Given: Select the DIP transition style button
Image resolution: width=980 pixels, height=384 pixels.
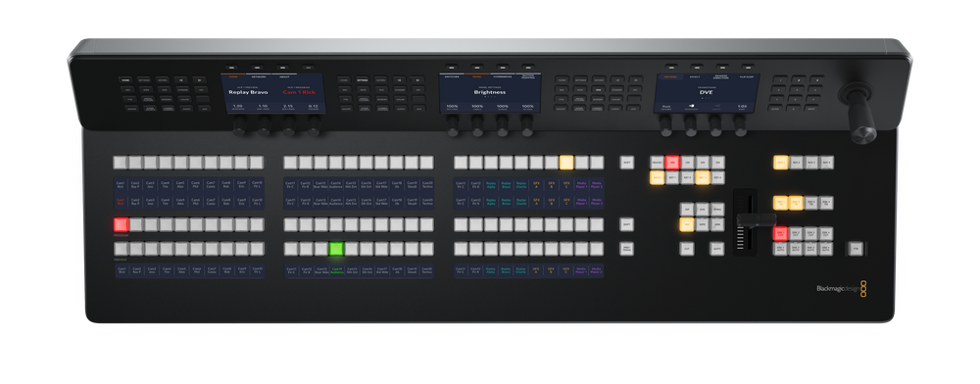Looking at the screenshot, I should point(687,210).
